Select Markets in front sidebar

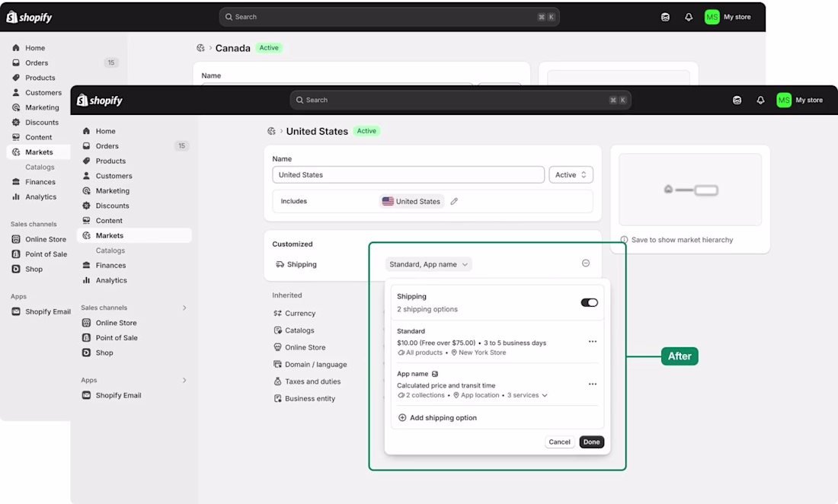(x=134, y=235)
